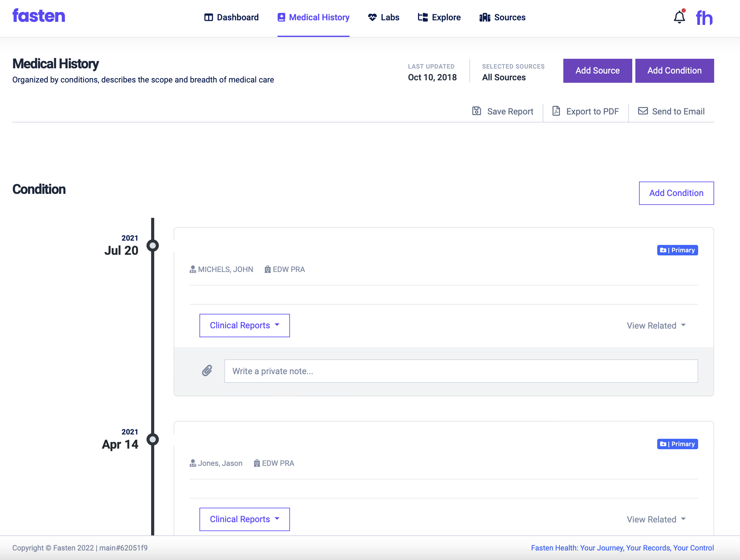Open the Sources tab
The width and height of the screenshot is (740, 560).
(502, 18)
